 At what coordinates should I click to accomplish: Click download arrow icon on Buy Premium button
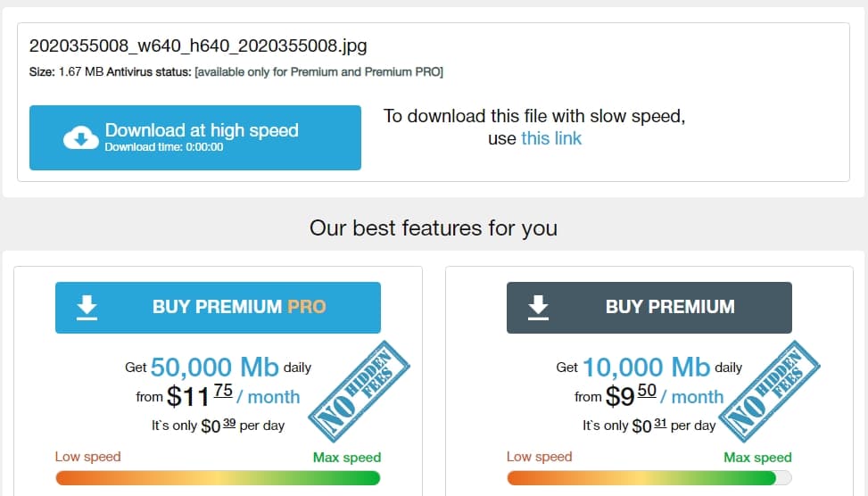(x=538, y=307)
